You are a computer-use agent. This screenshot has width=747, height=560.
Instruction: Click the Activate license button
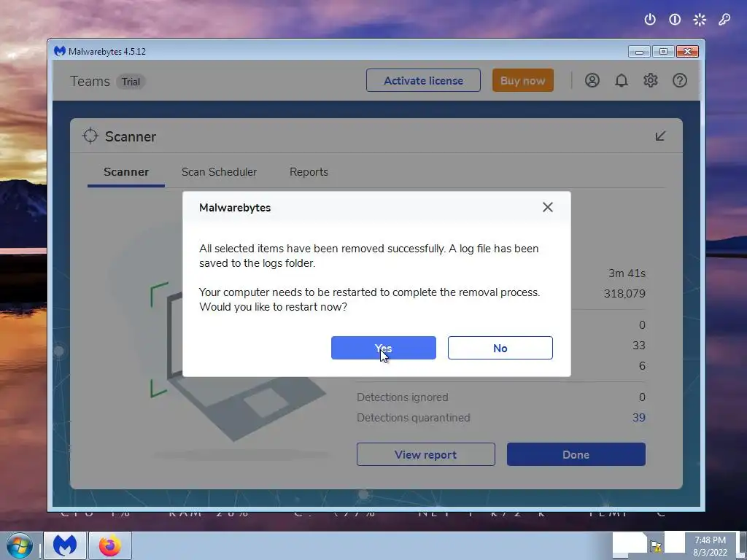click(423, 80)
